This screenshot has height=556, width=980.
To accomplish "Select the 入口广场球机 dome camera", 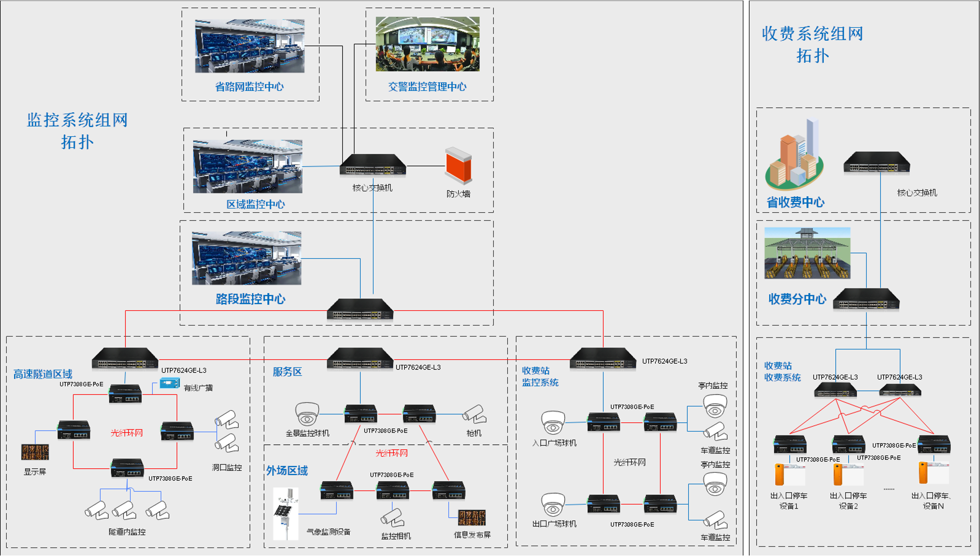I will click(553, 423).
